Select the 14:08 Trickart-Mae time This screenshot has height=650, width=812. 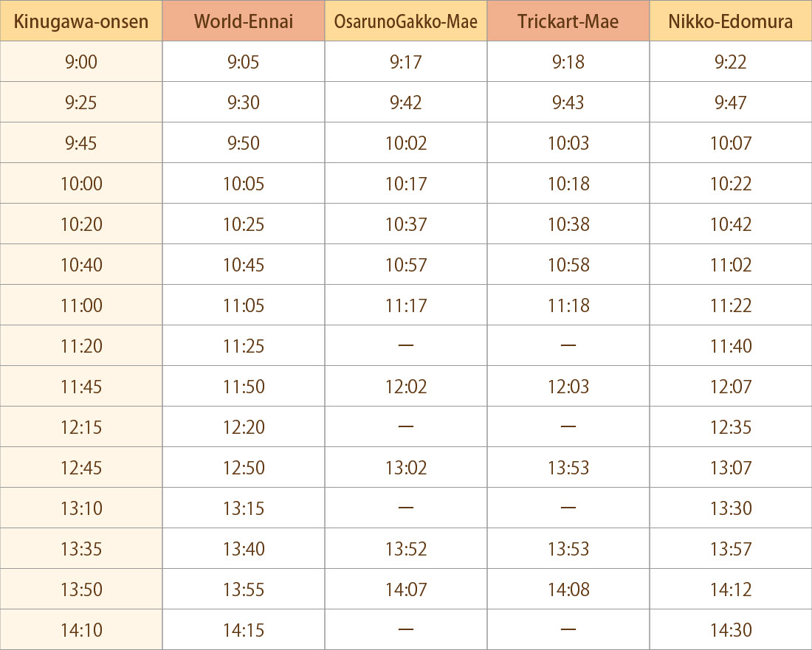tap(568, 590)
